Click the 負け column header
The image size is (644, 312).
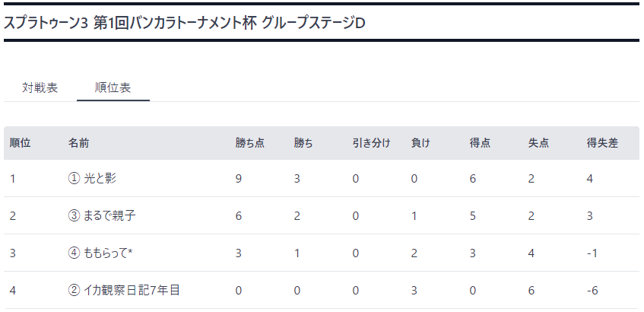(x=420, y=143)
